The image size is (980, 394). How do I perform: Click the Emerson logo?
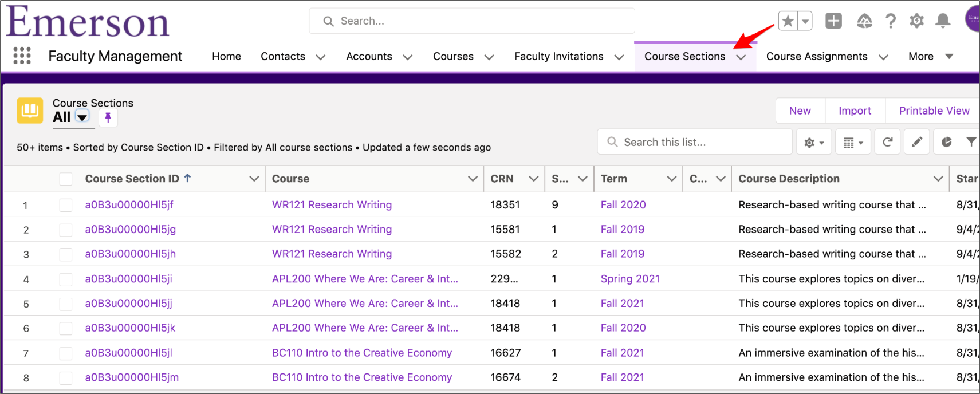click(x=88, y=22)
